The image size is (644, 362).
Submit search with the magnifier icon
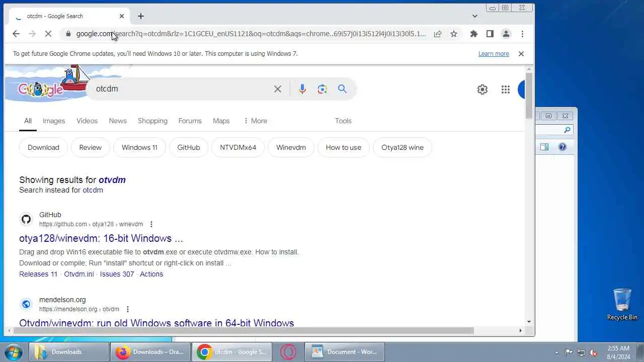click(x=342, y=89)
